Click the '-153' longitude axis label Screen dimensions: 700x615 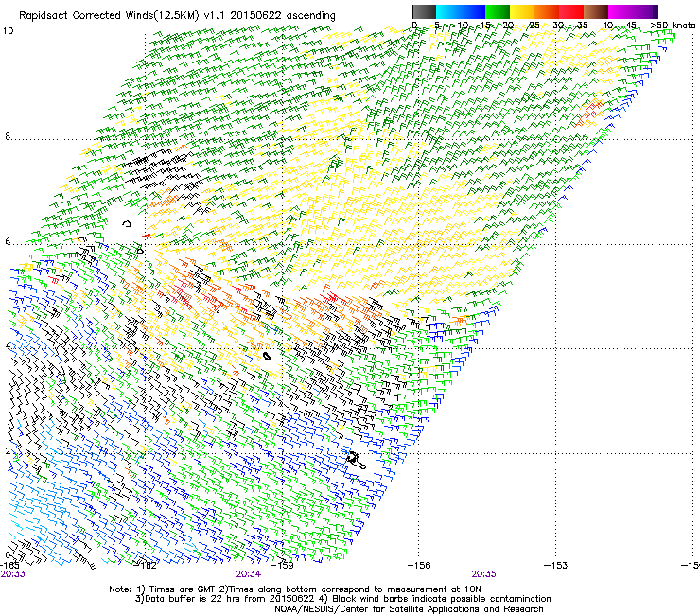click(x=556, y=565)
